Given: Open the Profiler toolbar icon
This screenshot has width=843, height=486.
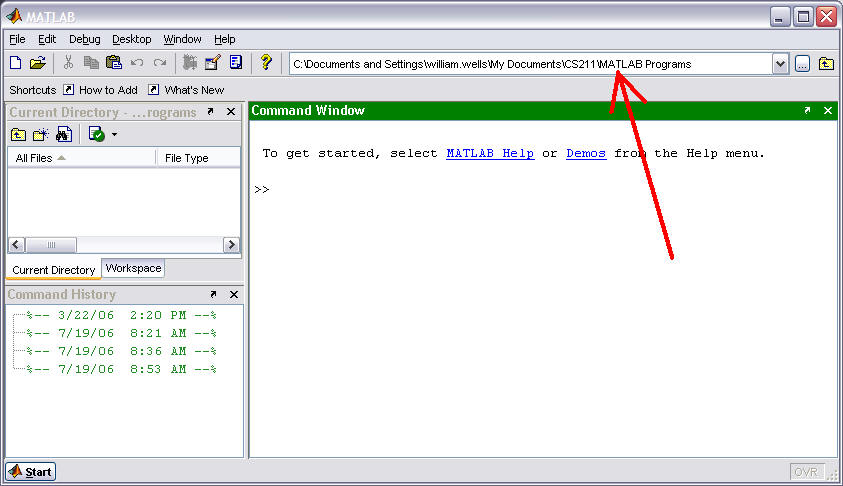Looking at the screenshot, I should (x=236, y=63).
